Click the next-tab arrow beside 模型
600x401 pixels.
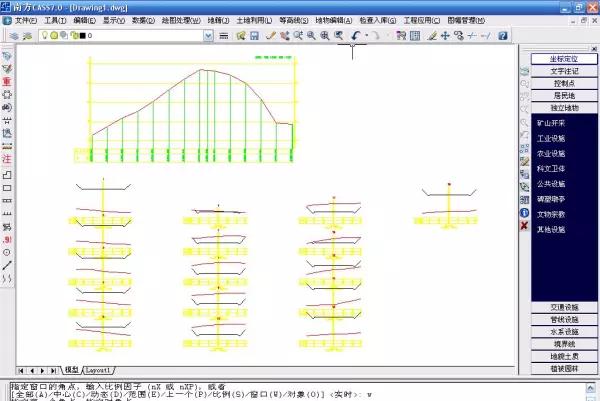(x=42, y=370)
